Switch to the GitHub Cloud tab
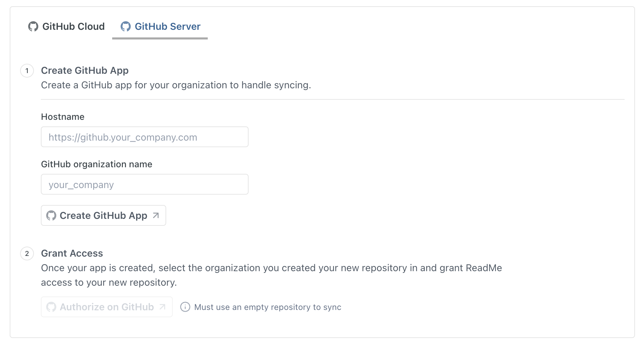Image resolution: width=644 pixels, height=347 pixels. click(66, 27)
